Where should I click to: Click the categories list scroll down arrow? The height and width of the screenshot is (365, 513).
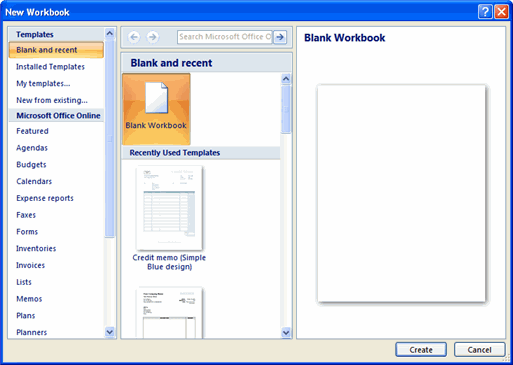tap(109, 332)
